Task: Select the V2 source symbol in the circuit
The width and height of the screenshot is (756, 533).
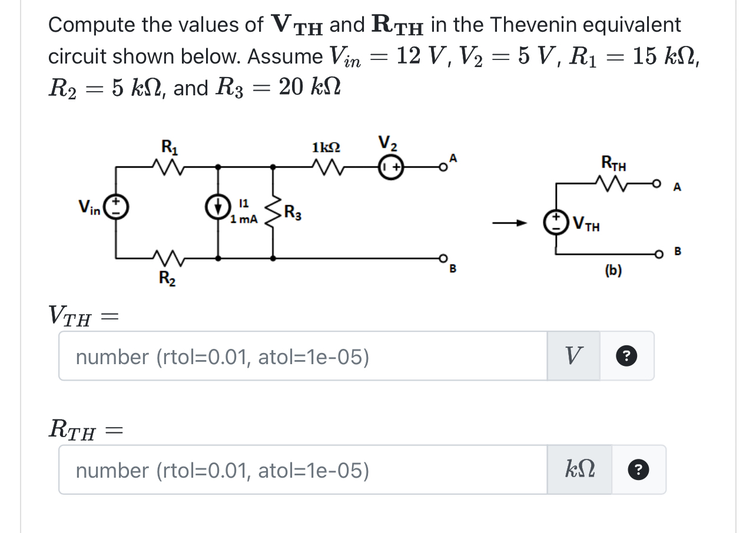Action: pyautogui.click(x=390, y=166)
